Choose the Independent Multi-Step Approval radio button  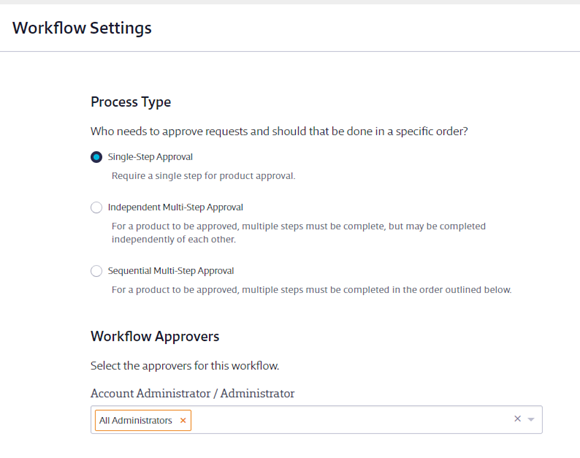click(97, 207)
